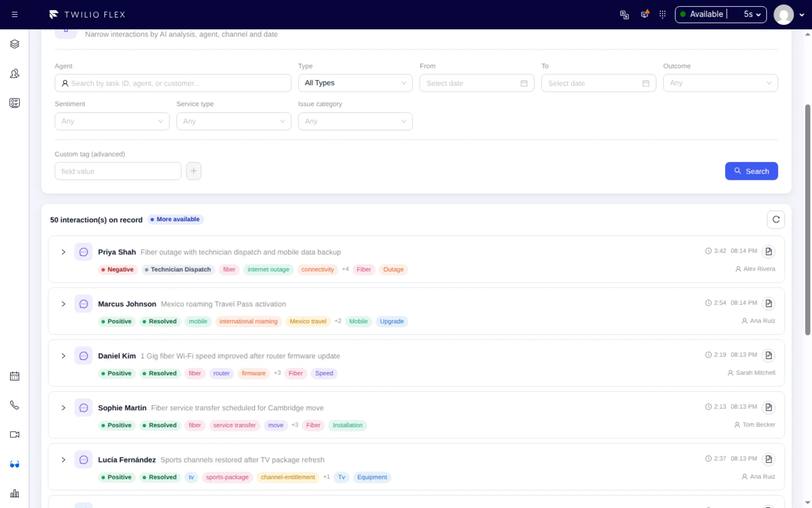Viewport: 812px width, 508px height.
Task: Click the Negative sentiment tag
Action: tap(118, 270)
